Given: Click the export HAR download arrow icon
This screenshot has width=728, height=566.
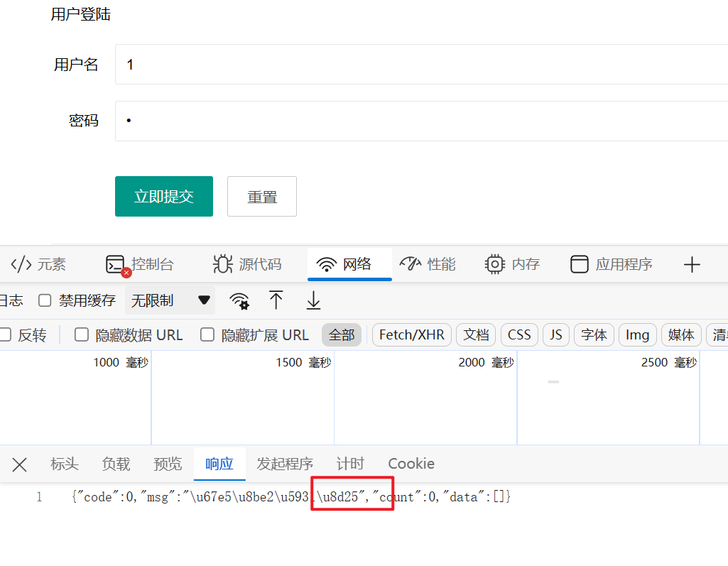Looking at the screenshot, I should (313, 300).
